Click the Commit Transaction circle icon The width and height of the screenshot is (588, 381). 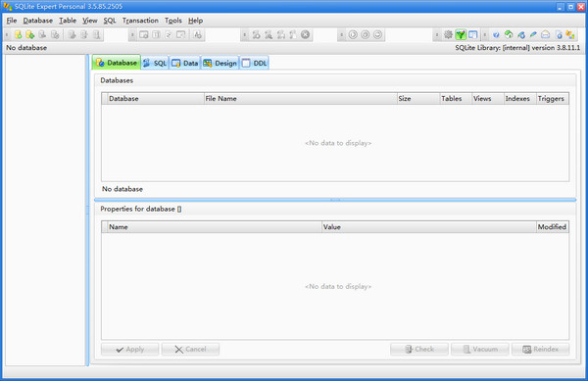(x=366, y=35)
